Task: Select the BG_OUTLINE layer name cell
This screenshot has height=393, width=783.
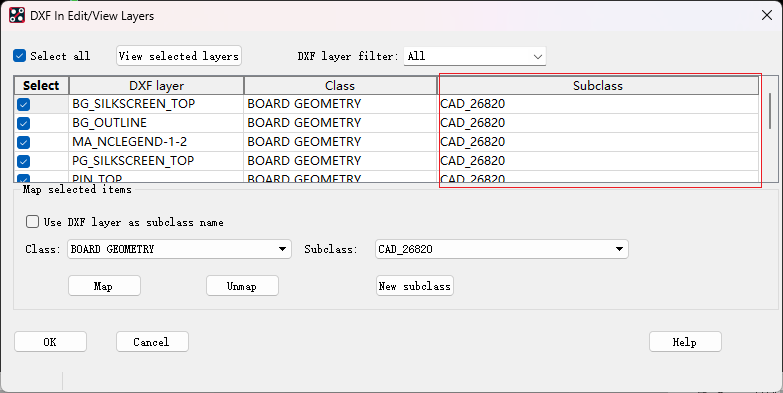Action: [x=156, y=123]
